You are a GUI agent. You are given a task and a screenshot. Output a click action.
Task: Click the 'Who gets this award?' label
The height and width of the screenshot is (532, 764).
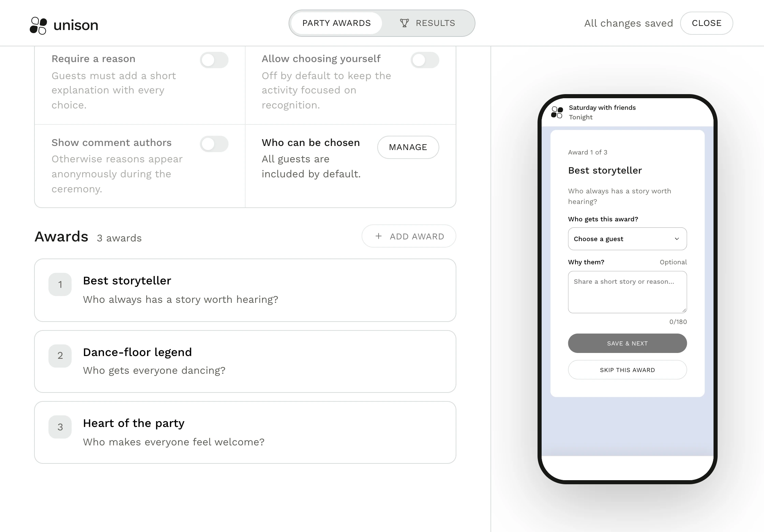click(603, 219)
